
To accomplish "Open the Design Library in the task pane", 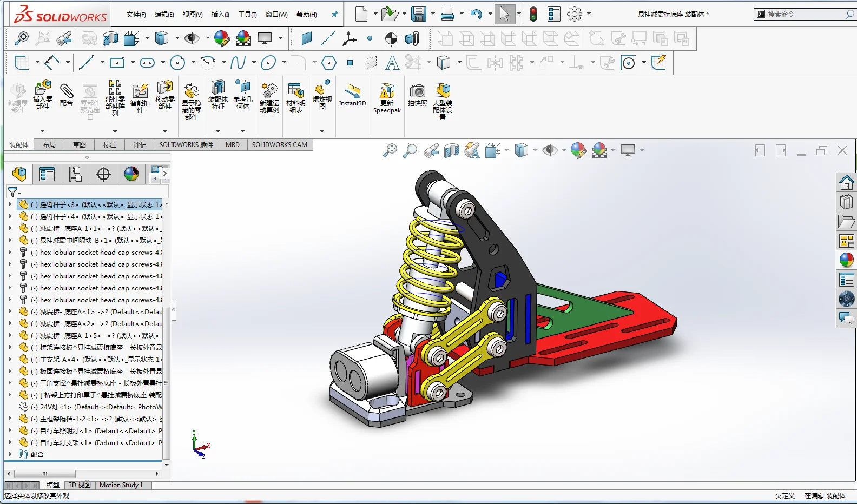I will coord(847,202).
